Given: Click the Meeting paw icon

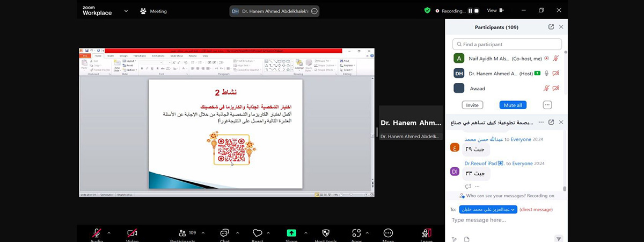Looking at the screenshot, I should [143, 11].
